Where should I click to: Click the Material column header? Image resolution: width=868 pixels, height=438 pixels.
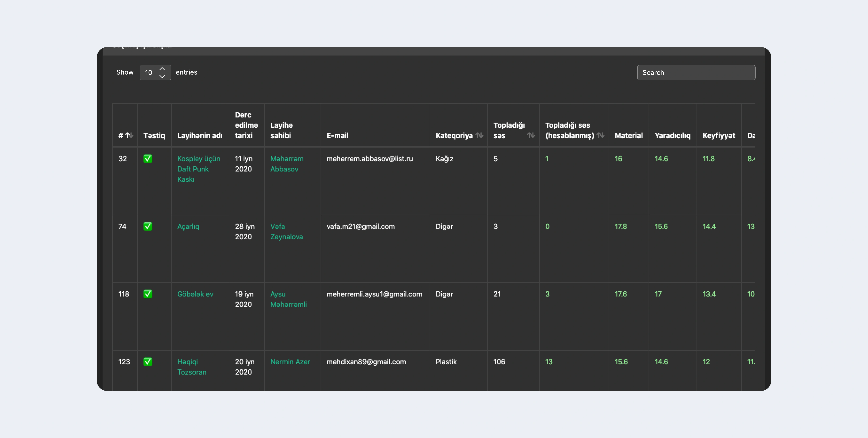pyautogui.click(x=628, y=135)
